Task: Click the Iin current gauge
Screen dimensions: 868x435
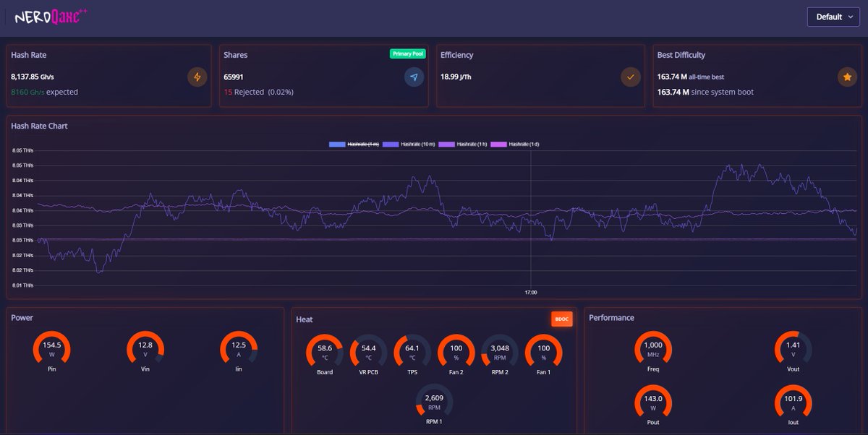Action: pyautogui.click(x=239, y=350)
